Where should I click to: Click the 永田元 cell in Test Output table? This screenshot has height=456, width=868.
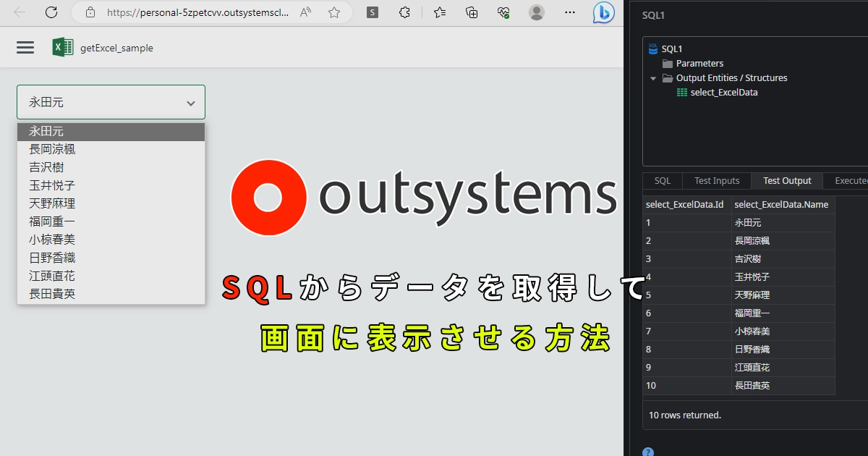tap(783, 223)
